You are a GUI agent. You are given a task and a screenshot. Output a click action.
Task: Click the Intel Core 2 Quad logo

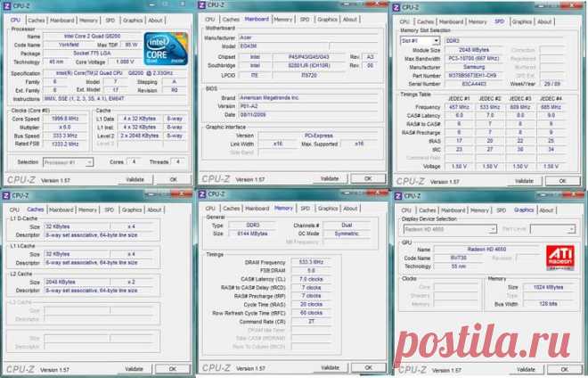(x=166, y=49)
